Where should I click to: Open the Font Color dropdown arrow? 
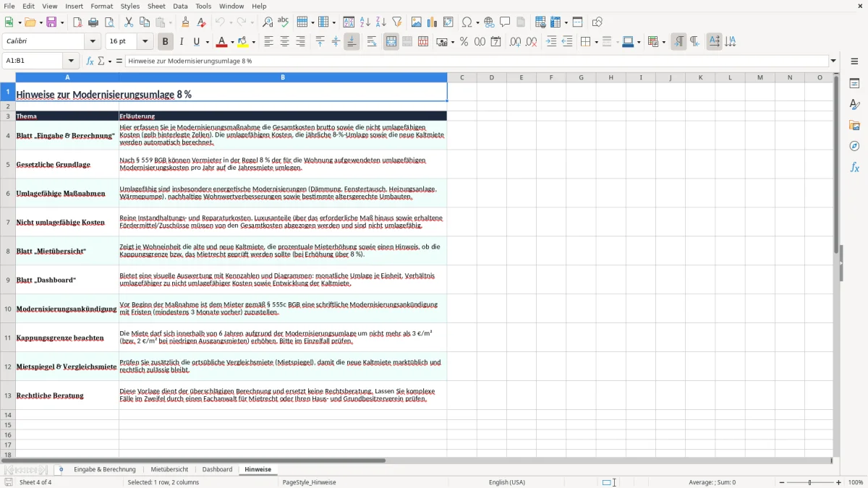pyautogui.click(x=232, y=42)
